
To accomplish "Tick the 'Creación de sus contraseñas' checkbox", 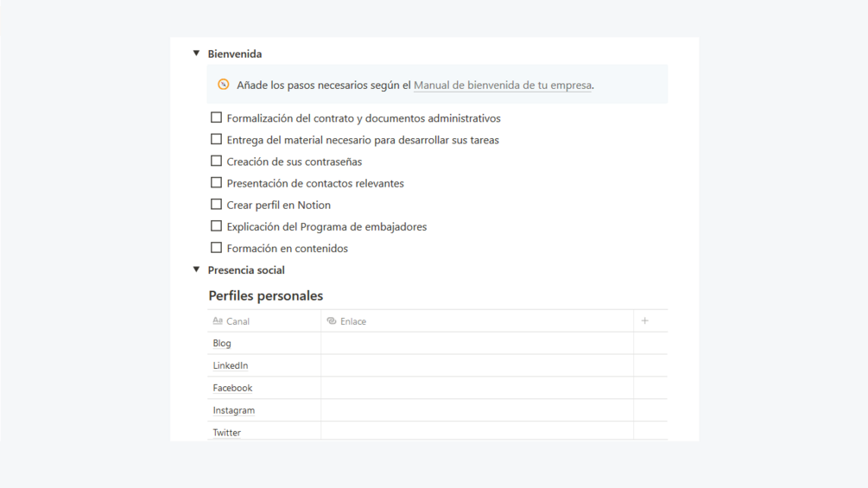I will pos(216,161).
